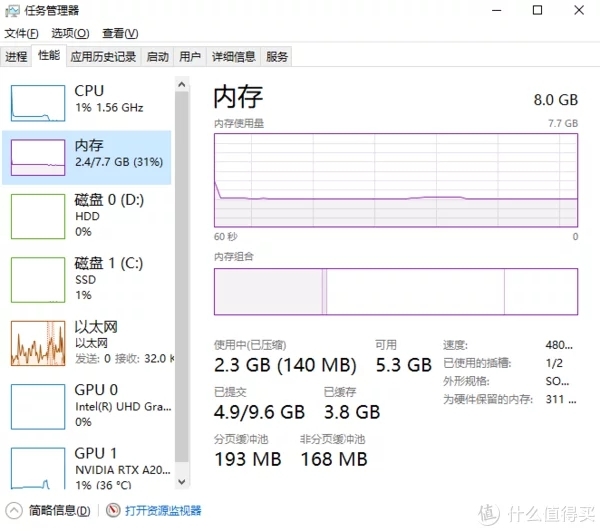Click the Task Manager title bar icon
Viewport: 600px width, 531px height.
coord(12,11)
